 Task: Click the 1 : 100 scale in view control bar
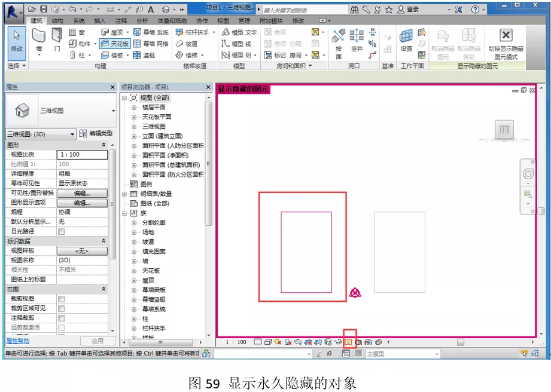pyautogui.click(x=236, y=342)
